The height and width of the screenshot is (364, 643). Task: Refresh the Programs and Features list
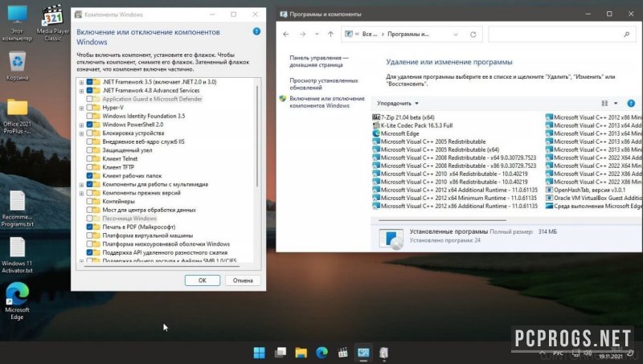(x=473, y=35)
